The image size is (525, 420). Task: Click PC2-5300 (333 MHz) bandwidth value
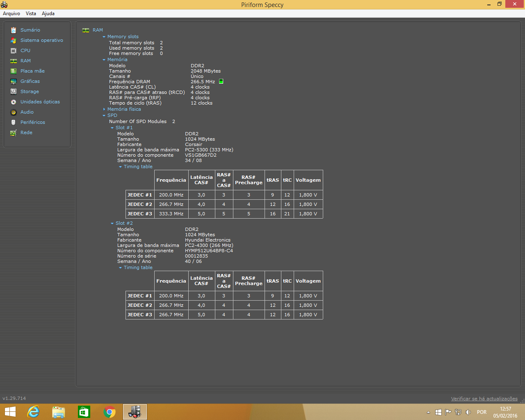click(209, 150)
